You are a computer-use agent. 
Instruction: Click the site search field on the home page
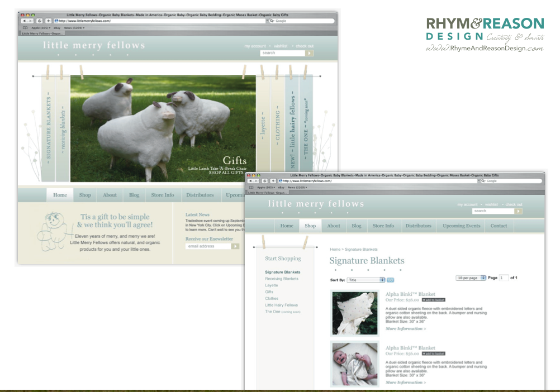[282, 53]
